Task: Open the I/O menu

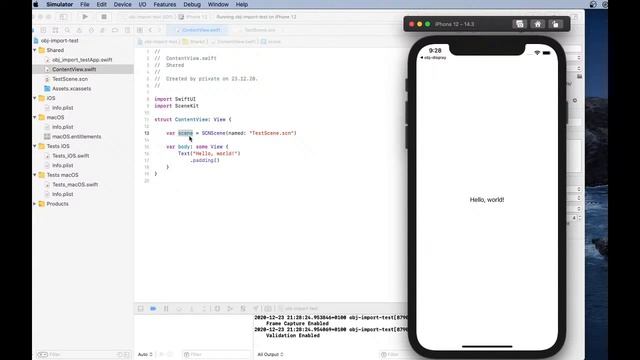Action: [142, 4]
